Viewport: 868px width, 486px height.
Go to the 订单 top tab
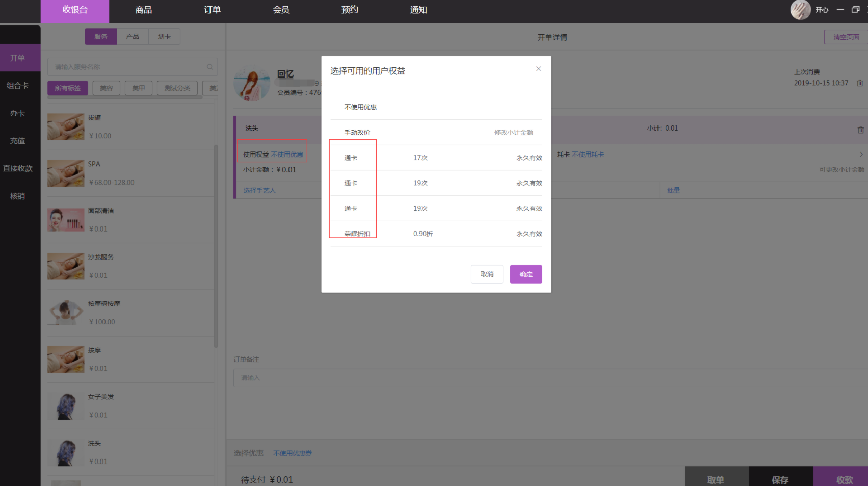click(x=212, y=10)
